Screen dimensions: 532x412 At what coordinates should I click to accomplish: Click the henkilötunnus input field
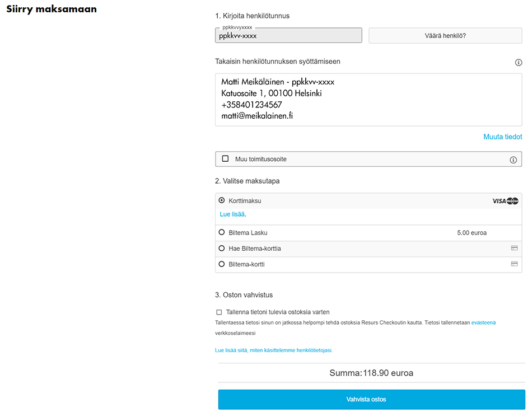[288, 35]
